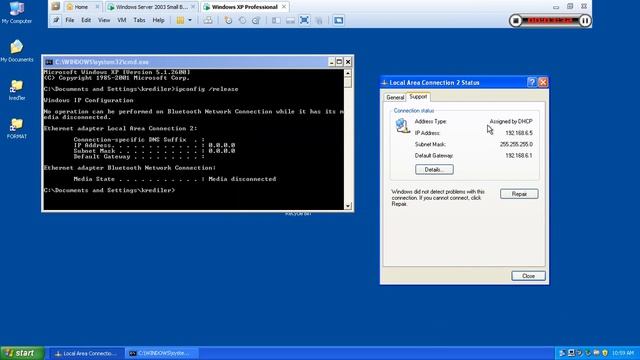Switch to Windows Server 2003 Small B... tab
The width and height of the screenshot is (640, 360).
(x=151, y=7)
